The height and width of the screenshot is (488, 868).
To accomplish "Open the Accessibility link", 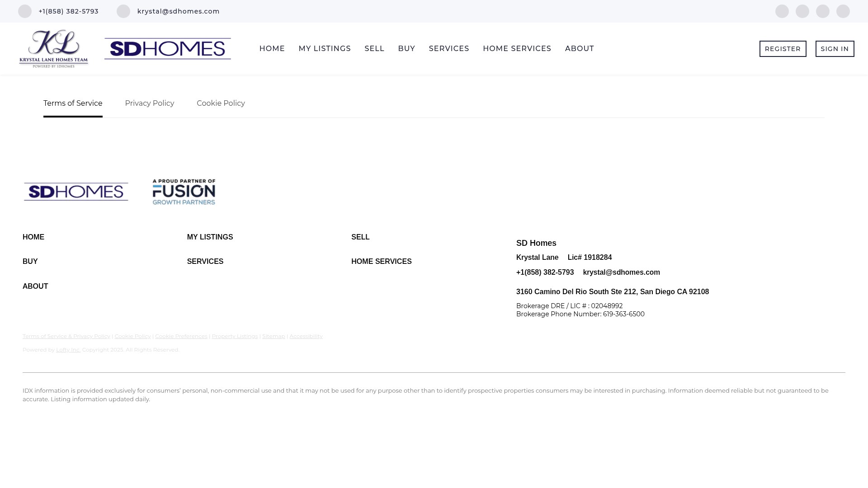I will tap(306, 336).
